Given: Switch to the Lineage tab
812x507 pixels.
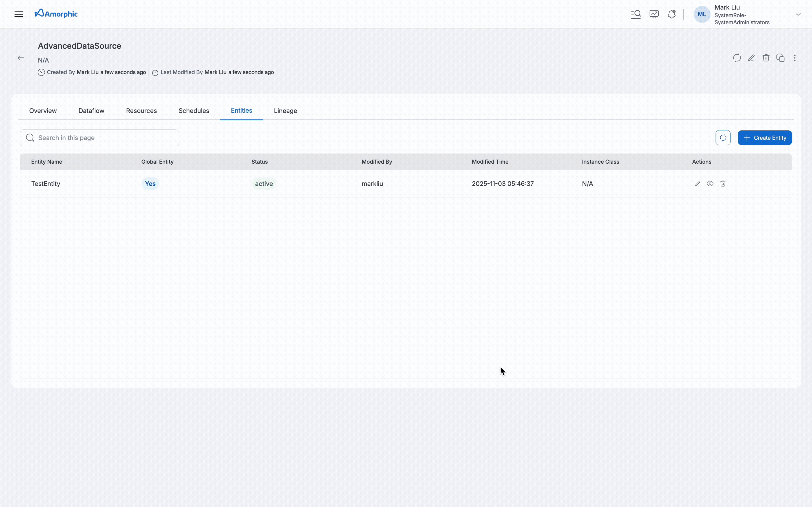Looking at the screenshot, I should [x=285, y=111].
